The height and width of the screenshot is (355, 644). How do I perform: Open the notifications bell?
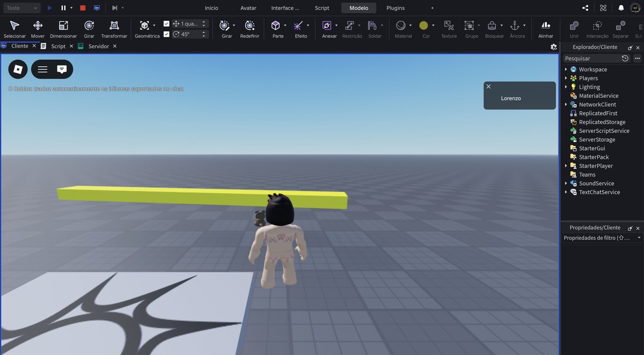(x=621, y=8)
